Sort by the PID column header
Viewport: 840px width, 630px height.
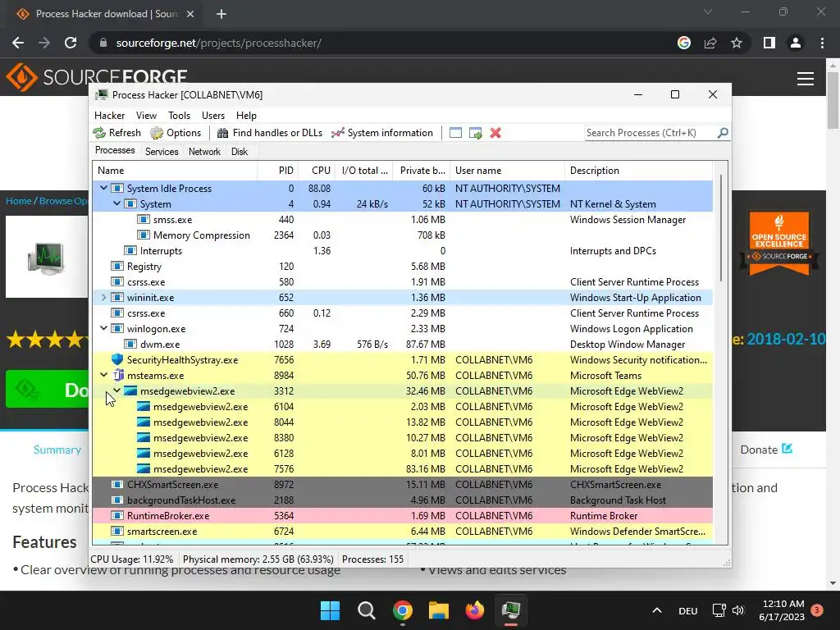point(278,171)
